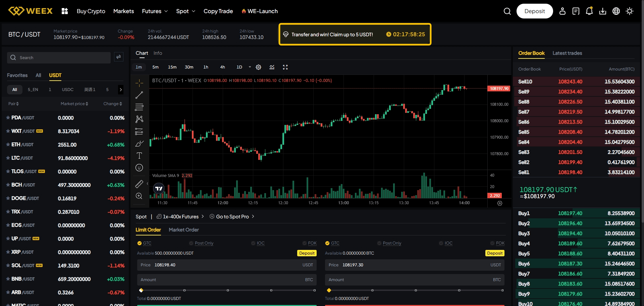Switch to Market Order tab
Viewport: 644px width, 306px height.
tap(184, 230)
